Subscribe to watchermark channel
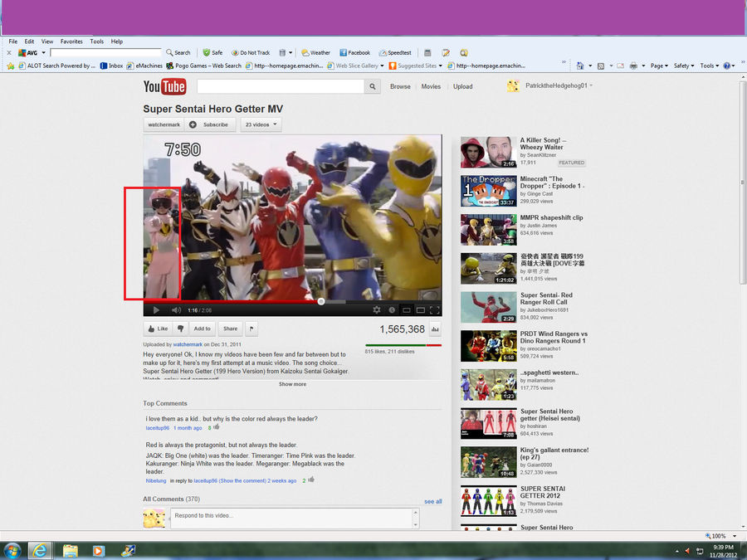Viewport: 747px width, 560px height. click(x=215, y=124)
